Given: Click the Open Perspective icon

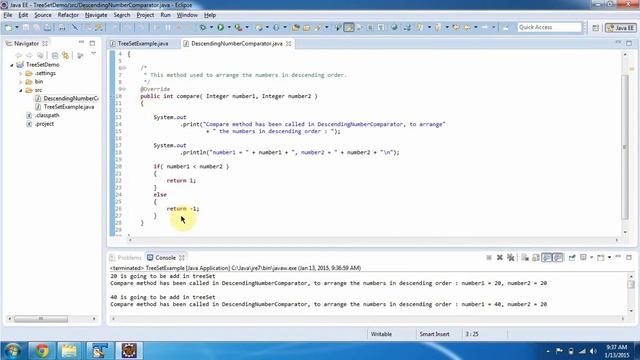Looking at the screenshot, I should 596,27.
